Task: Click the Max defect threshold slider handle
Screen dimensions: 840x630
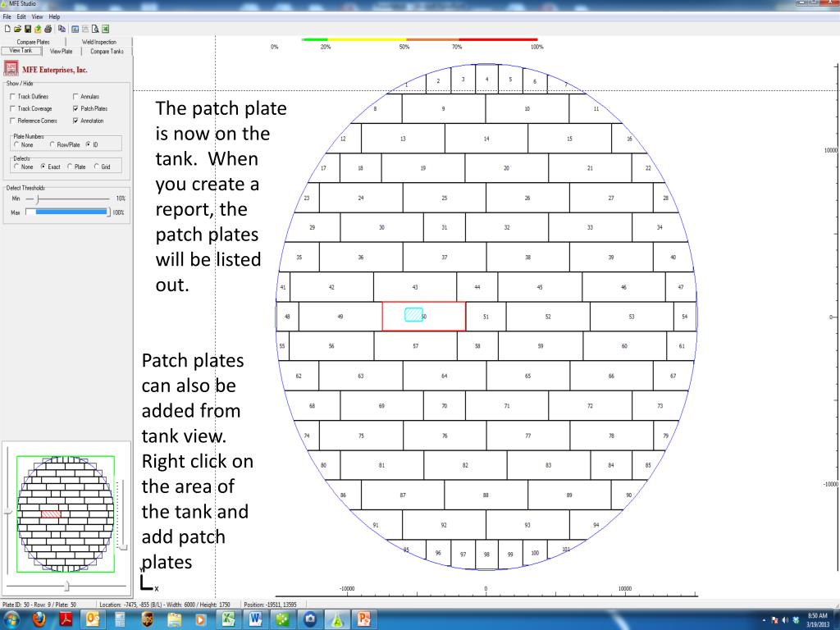Action: pyautogui.click(x=109, y=212)
